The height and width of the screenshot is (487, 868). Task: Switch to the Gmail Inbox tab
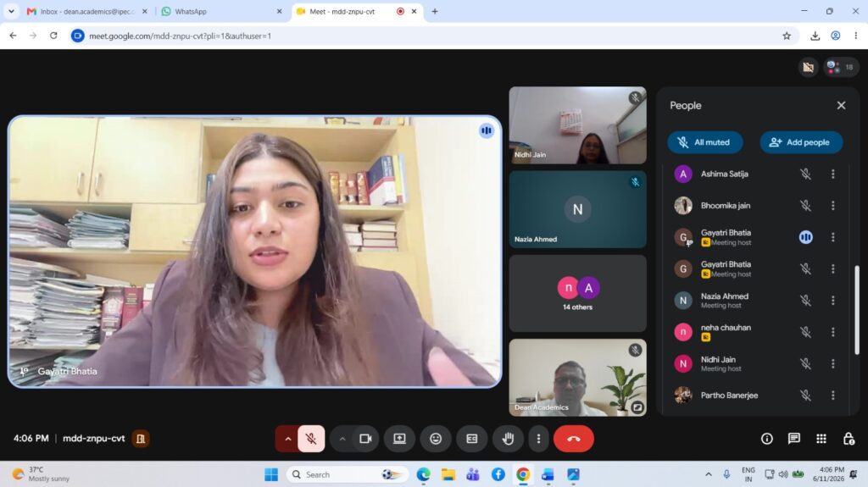point(87,11)
